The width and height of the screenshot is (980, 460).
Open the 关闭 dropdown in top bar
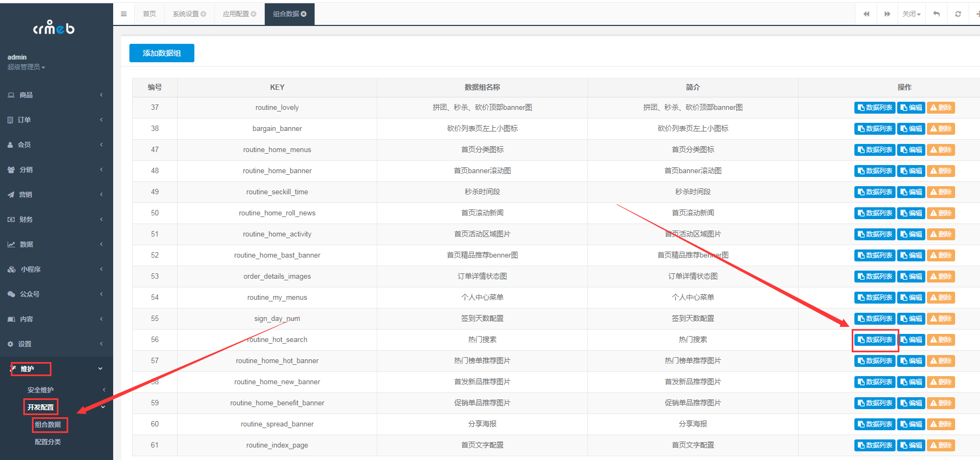(x=911, y=14)
